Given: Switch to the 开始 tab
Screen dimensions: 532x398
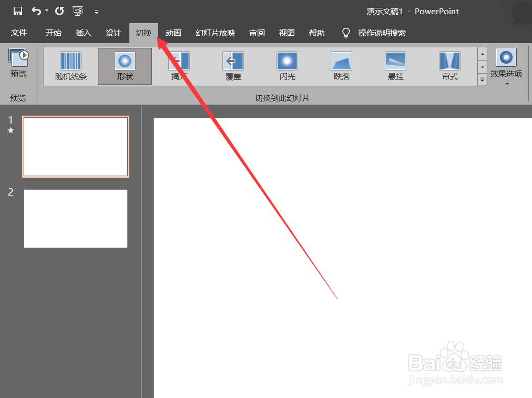Looking at the screenshot, I should 53,33.
